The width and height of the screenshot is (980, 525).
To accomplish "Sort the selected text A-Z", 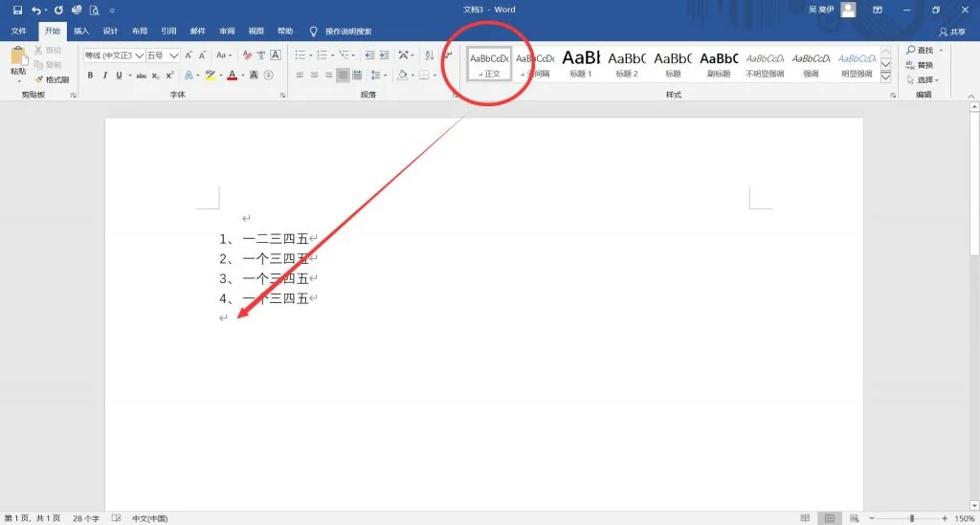I will [x=430, y=55].
